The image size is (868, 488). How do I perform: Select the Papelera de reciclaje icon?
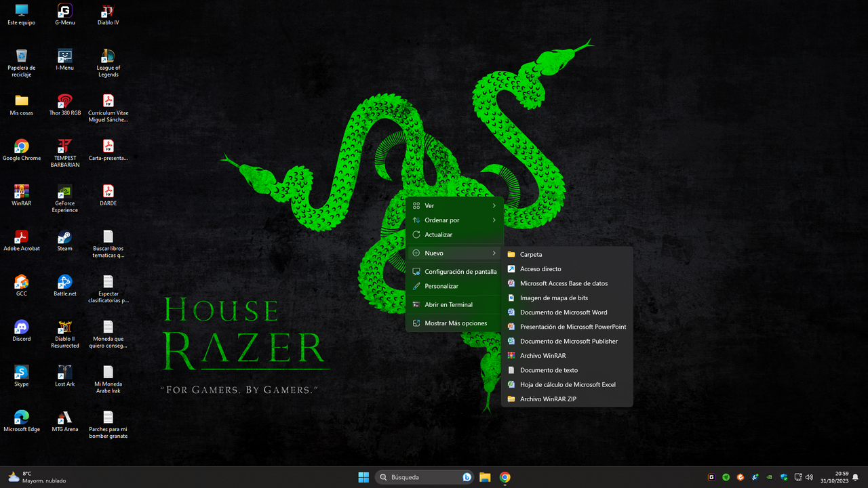pos(22,62)
